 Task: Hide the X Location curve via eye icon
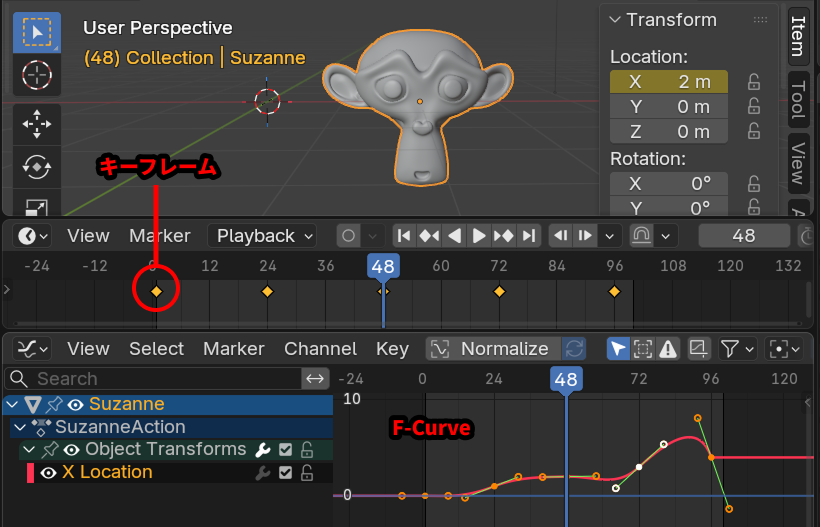[x=48, y=473]
